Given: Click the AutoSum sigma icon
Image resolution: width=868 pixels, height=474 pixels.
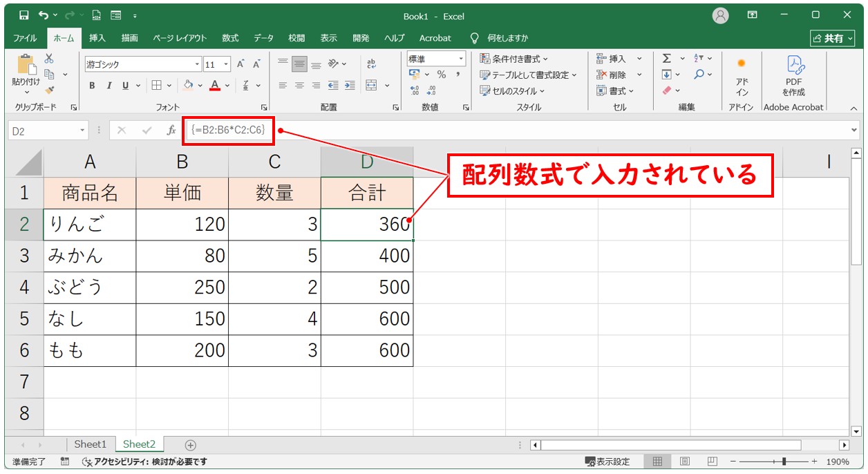Looking at the screenshot, I should pos(666,59).
